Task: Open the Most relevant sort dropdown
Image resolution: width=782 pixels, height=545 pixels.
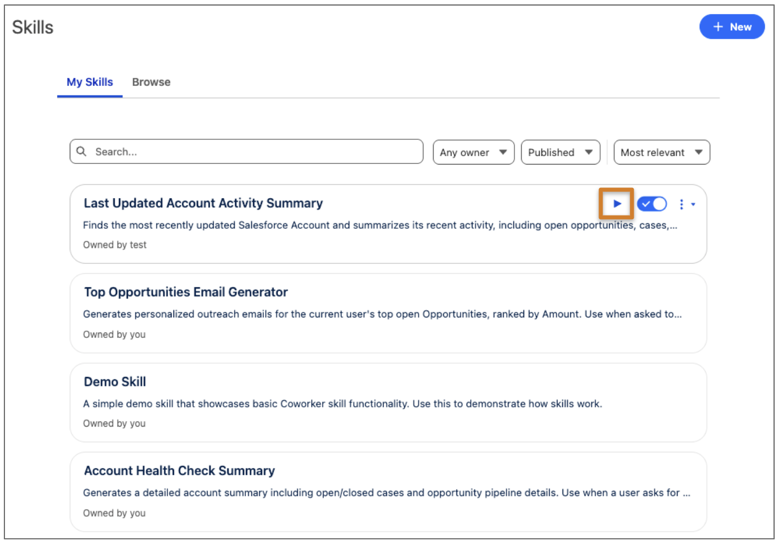Action: click(662, 152)
